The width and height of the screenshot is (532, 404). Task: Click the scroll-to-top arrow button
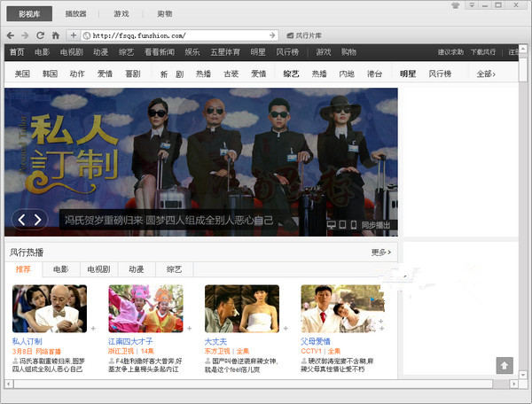tap(504, 365)
